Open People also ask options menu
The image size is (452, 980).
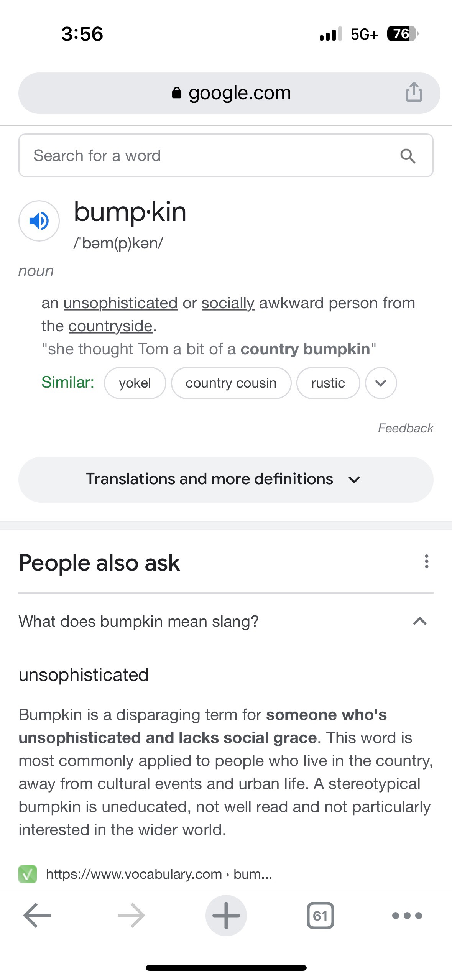click(426, 562)
